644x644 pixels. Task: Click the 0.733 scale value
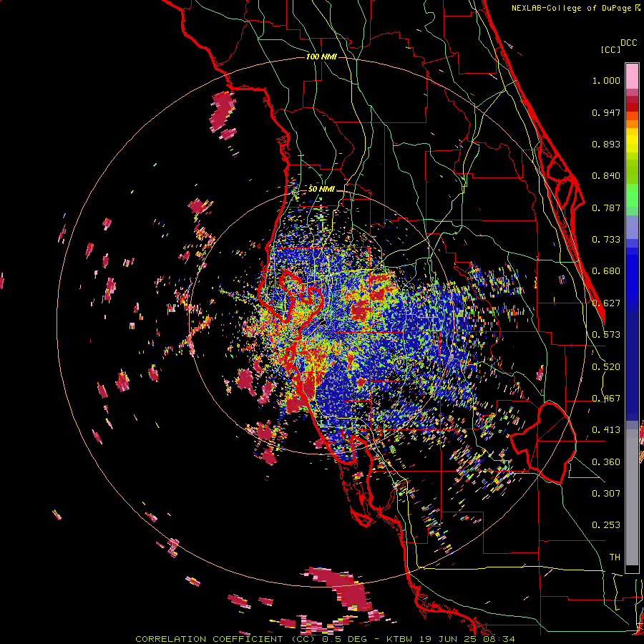pyautogui.click(x=606, y=240)
